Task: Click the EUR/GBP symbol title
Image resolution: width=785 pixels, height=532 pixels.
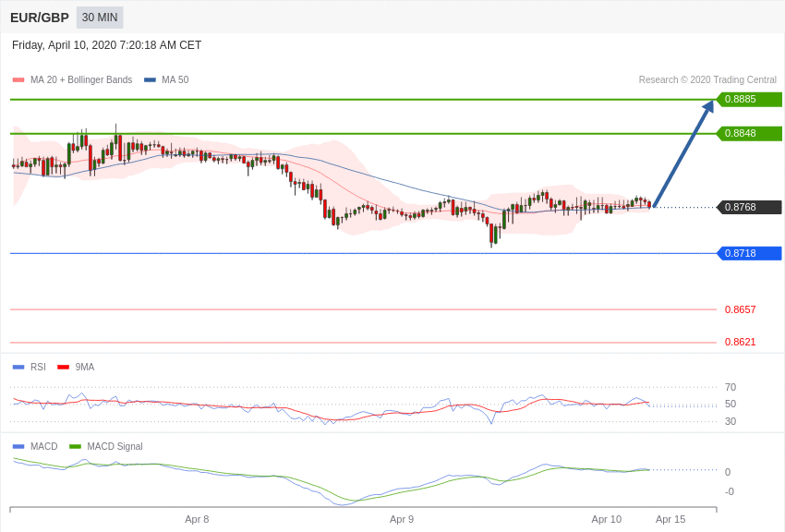Action: point(40,18)
